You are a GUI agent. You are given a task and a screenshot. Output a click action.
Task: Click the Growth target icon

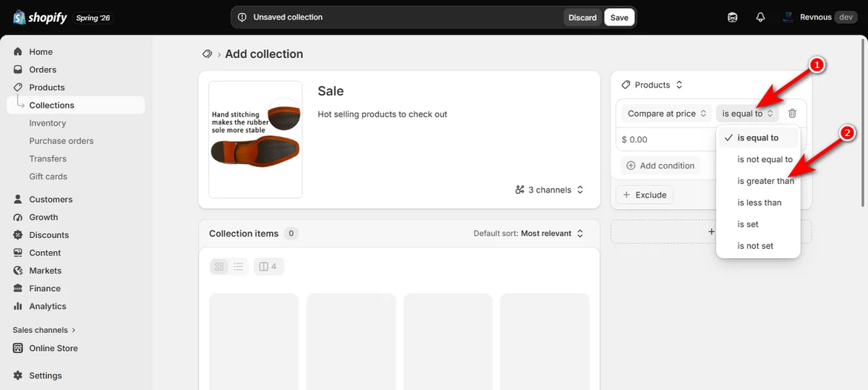click(x=18, y=217)
